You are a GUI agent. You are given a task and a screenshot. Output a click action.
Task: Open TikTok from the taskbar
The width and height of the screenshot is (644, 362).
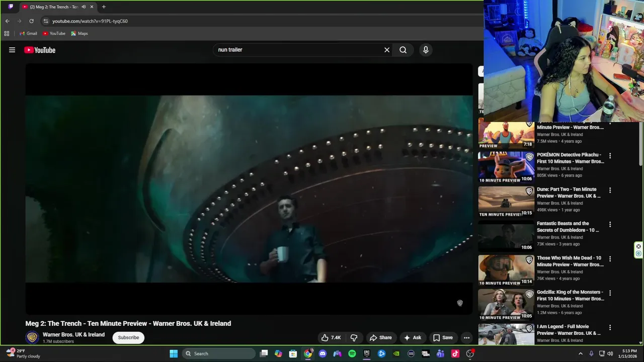455,353
